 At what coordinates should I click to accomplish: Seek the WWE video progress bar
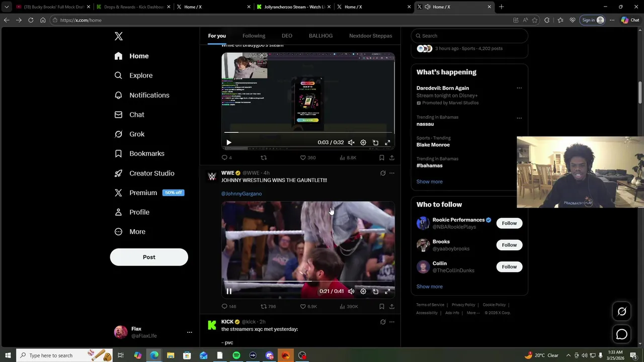308,282
